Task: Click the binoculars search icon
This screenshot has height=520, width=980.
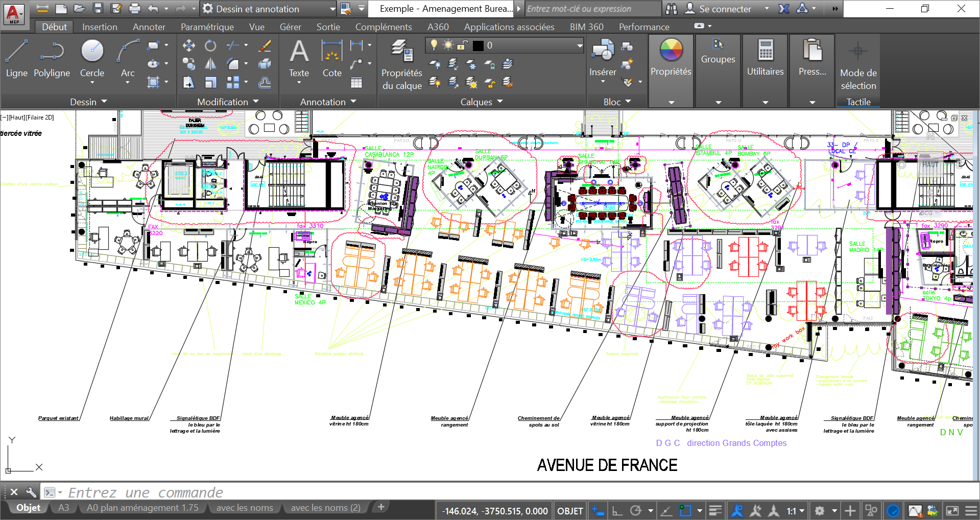Action: coord(672,9)
